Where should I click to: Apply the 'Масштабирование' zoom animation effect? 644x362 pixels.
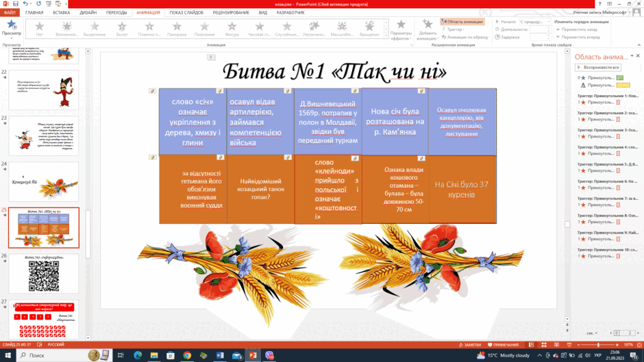point(342,29)
